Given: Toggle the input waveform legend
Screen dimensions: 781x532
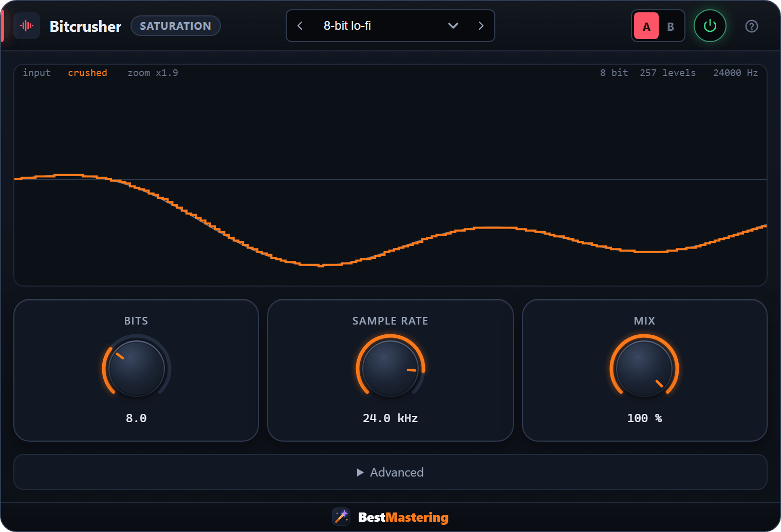Looking at the screenshot, I should [x=36, y=73].
